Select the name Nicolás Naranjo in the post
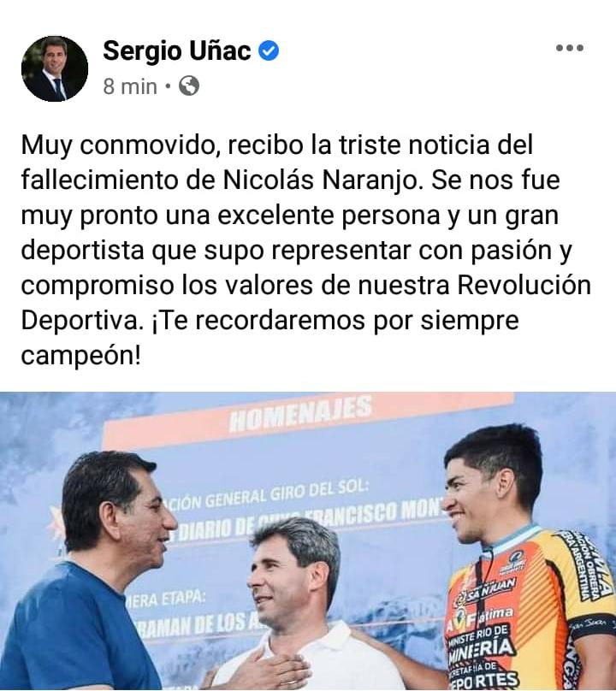 click(x=320, y=180)
